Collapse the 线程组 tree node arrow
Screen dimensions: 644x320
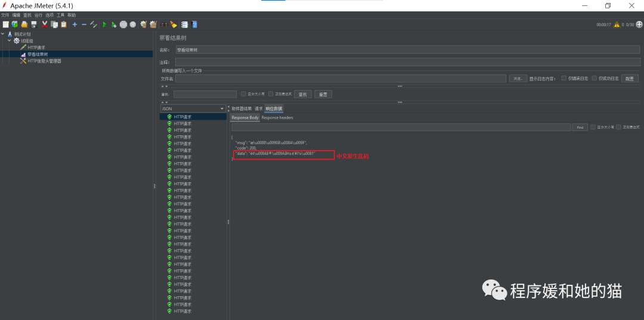point(10,41)
